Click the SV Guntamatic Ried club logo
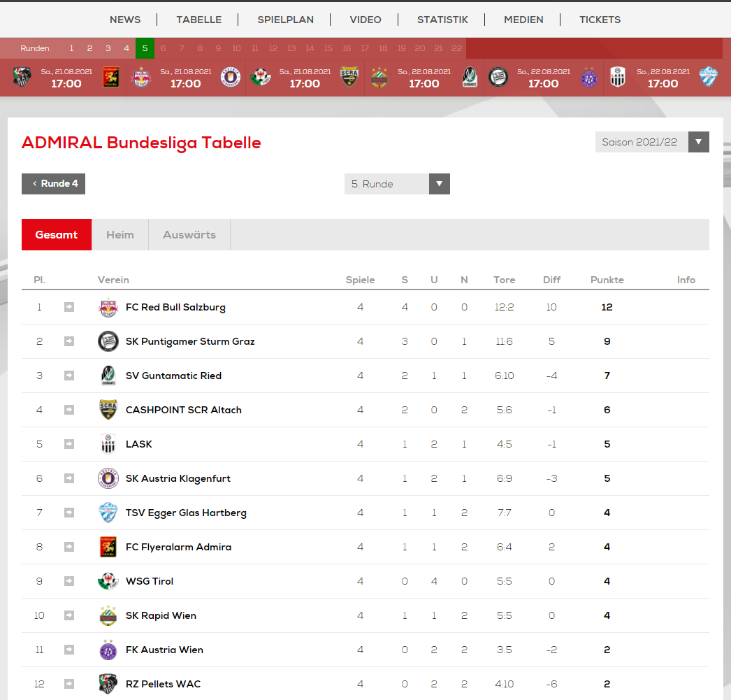This screenshot has width=731, height=700. 108,376
